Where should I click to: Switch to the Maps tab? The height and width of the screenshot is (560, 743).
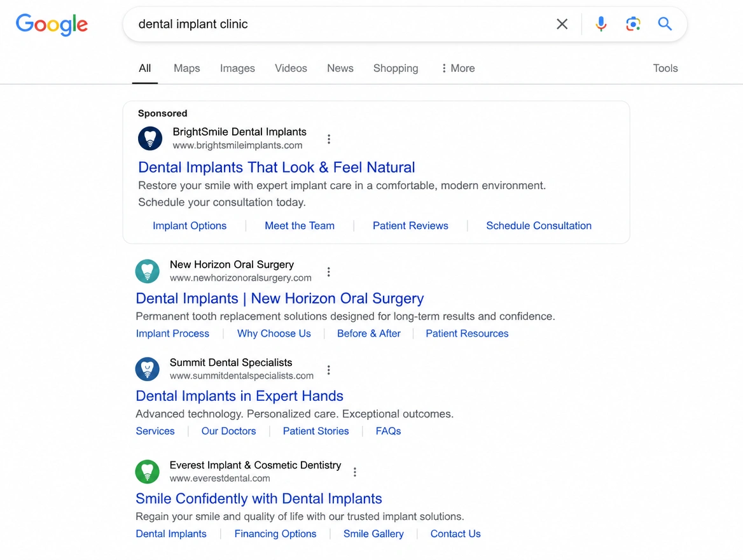(x=186, y=68)
